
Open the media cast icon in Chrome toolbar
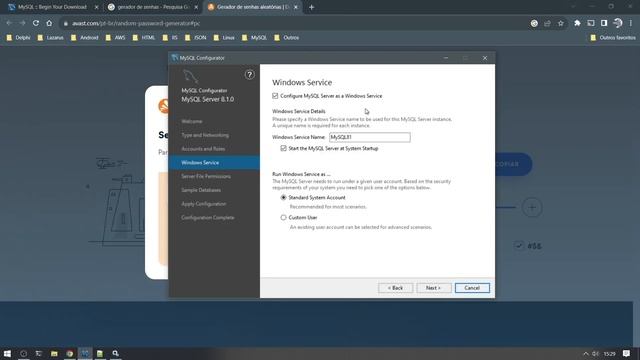coord(591,23)
